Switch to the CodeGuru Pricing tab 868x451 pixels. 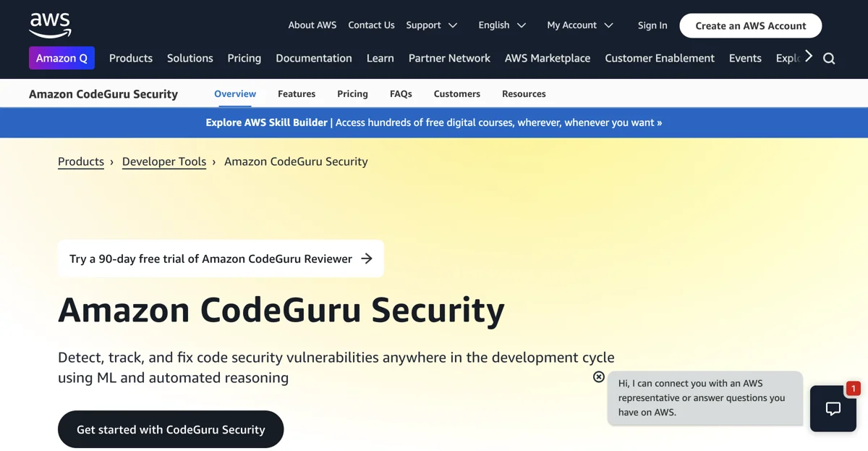[352, 93]
